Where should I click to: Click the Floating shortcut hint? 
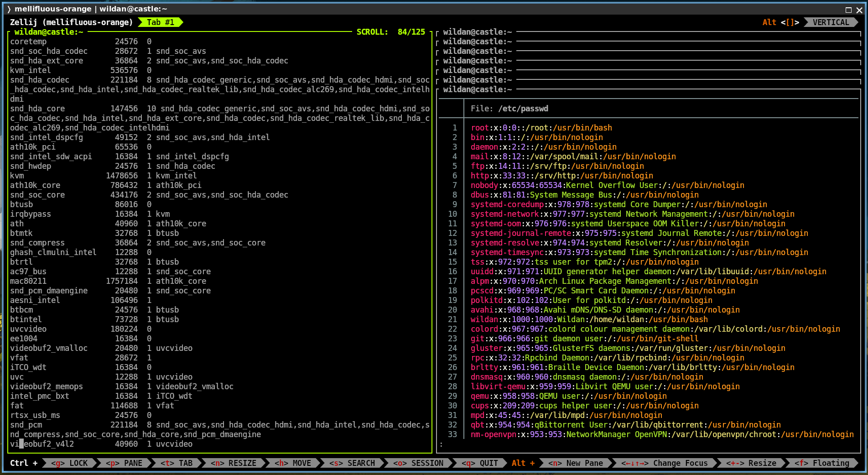pos(822,463)
